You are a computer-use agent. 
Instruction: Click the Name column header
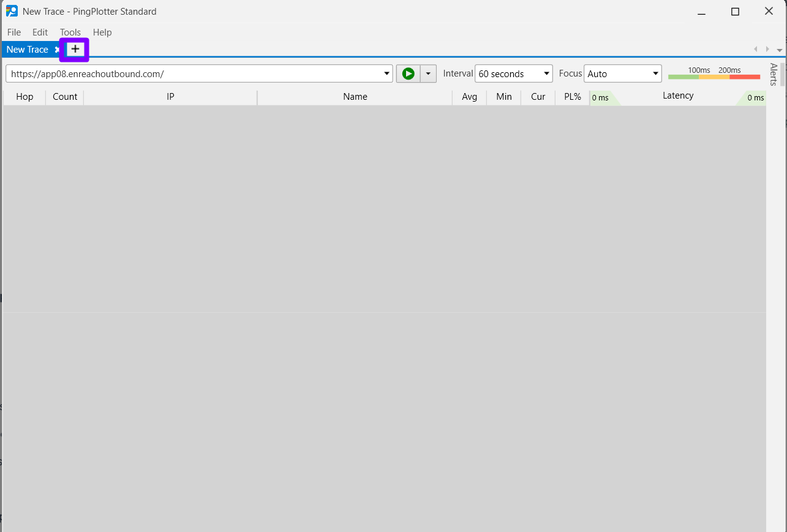[355, 97]
